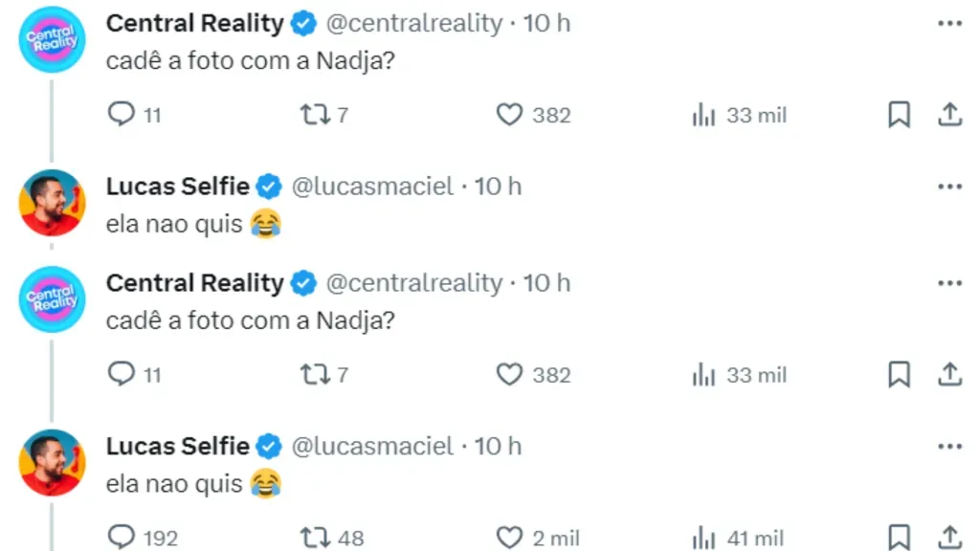The width and height of the screenshot is (980, 551).
Task: Open the reply icon on Central Reality's first tweet
Action: 122,114
